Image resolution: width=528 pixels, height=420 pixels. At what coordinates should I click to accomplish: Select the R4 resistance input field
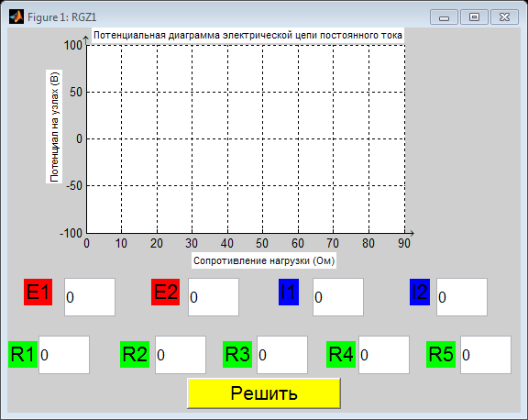tap(384, 355)
